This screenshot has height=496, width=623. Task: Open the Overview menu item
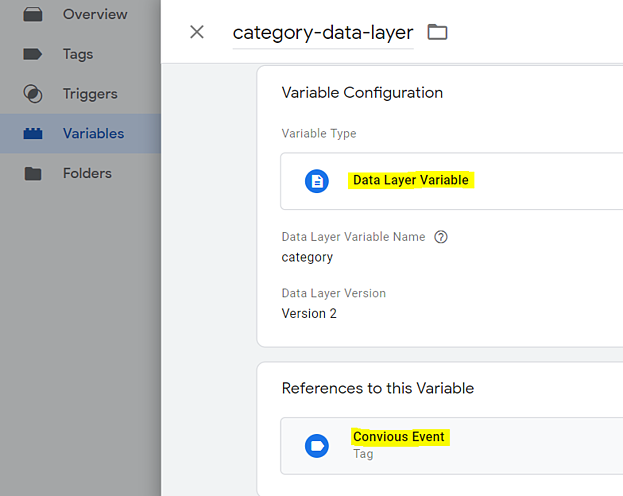coord(95,15)
